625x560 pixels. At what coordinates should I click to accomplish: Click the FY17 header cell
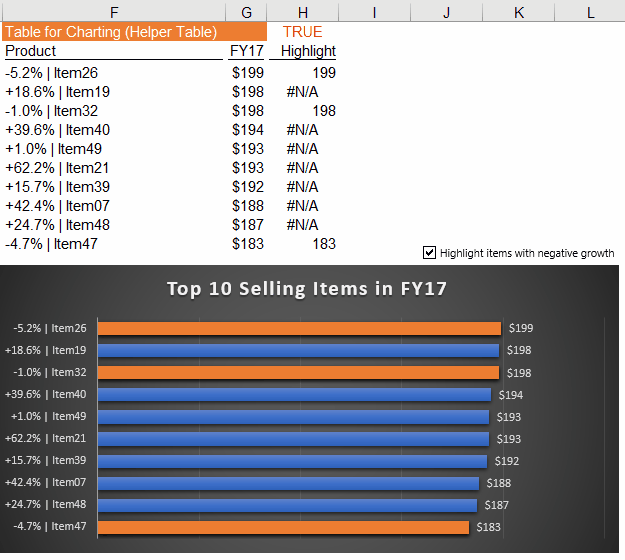pos(246,51)
